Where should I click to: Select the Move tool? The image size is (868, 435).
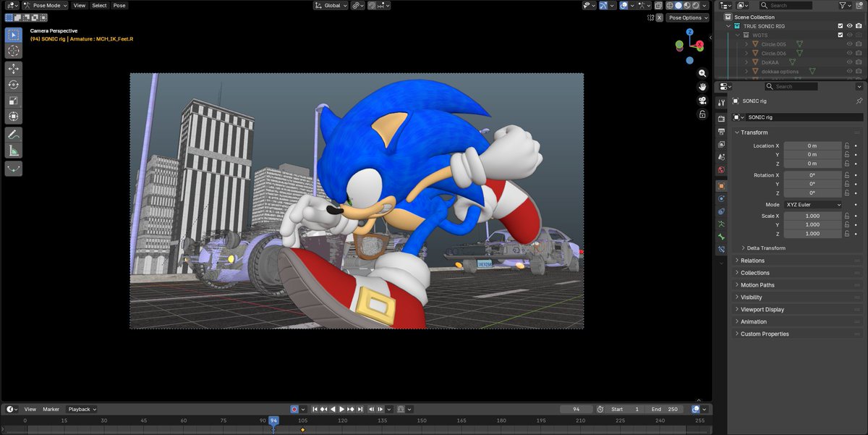click(x=13, y=69)
